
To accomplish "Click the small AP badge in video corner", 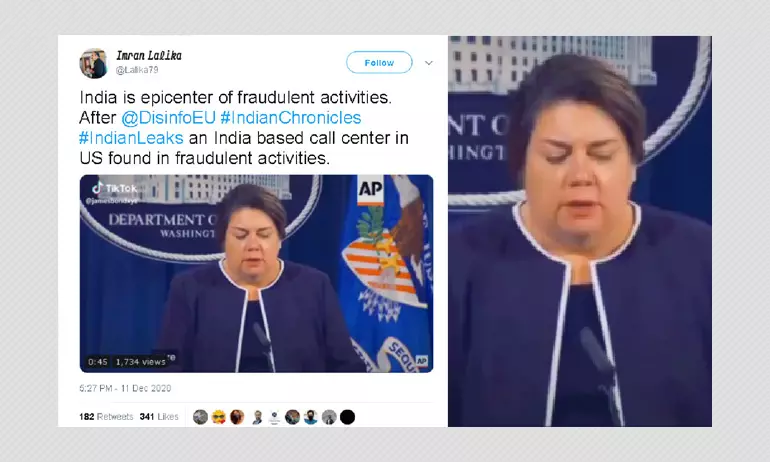I will (422, 361).
